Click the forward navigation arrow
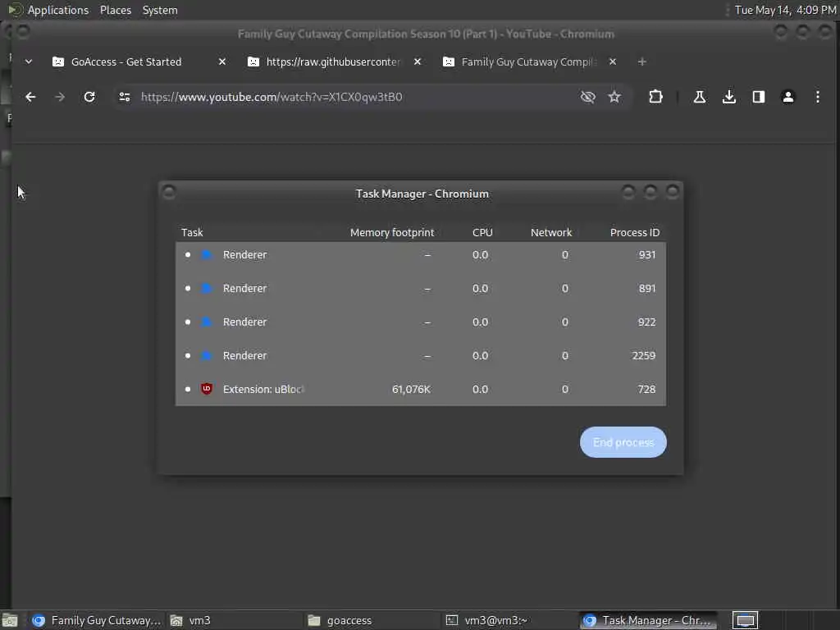 pyautogui.click(x=60, y=97)
